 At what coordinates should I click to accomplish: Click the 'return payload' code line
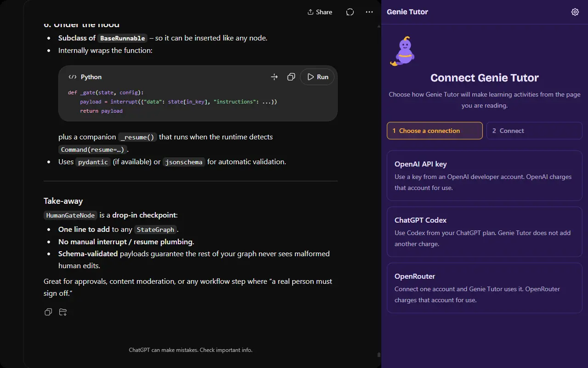pos(101,111)
